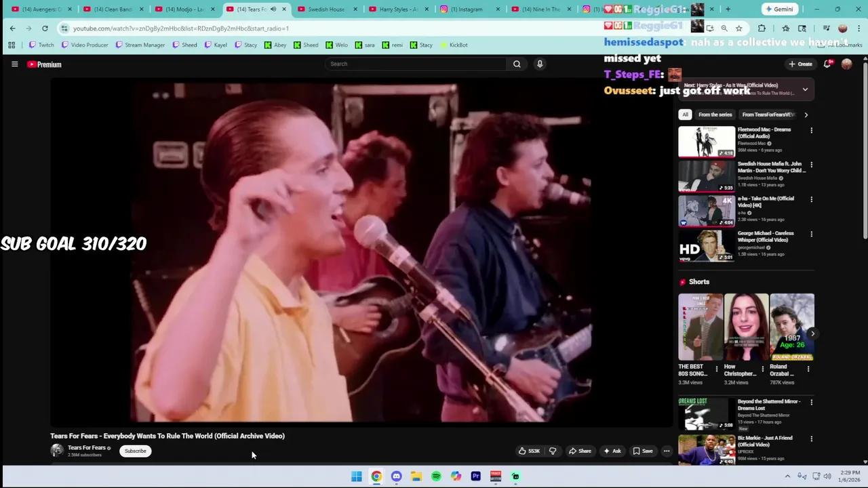
Task: Open Biz Markie Just A Friend video
Action: tap(707, 449)
